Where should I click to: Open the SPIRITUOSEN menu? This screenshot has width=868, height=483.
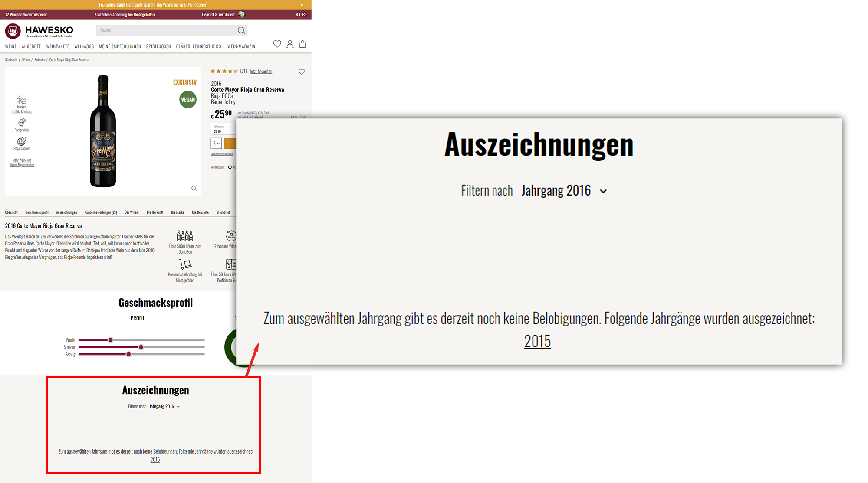158,46
